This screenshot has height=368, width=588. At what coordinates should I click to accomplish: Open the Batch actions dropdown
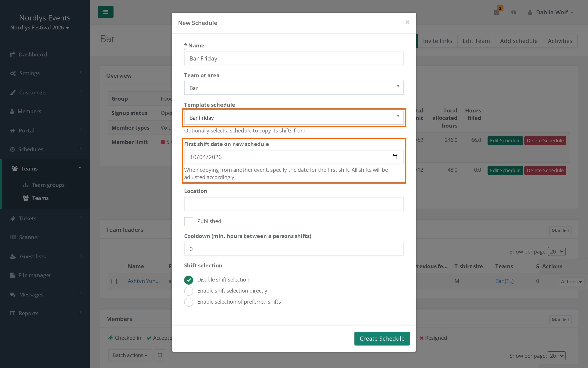(x=130, y=355)
